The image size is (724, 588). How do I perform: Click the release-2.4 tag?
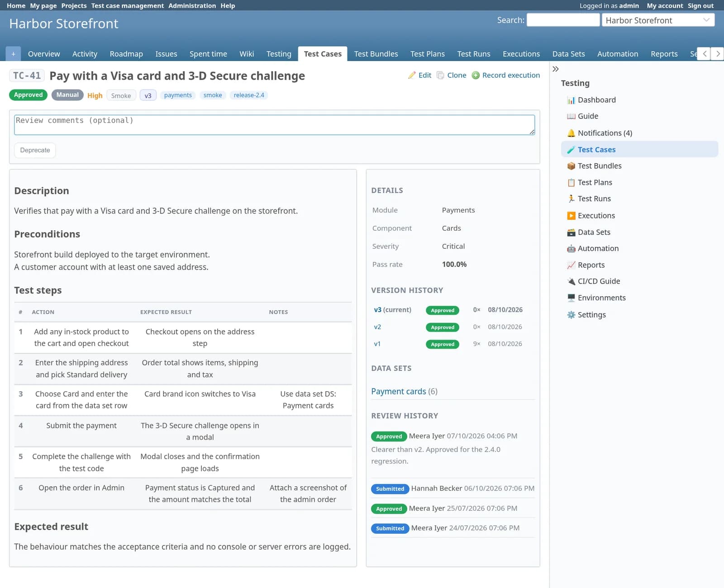pos(249,95)
